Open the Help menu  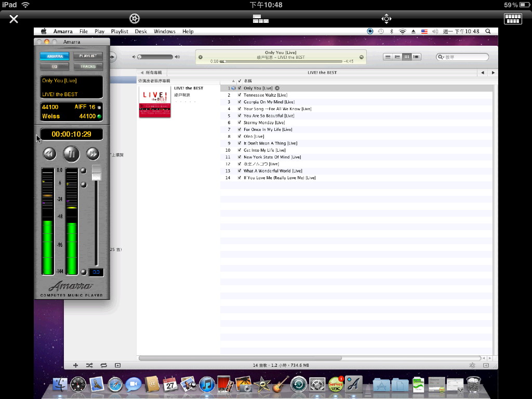click(188, 31)
